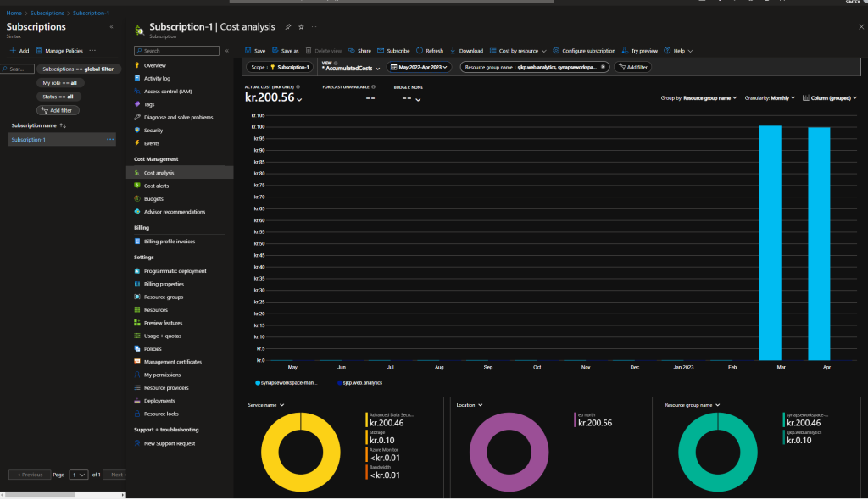
Task: Change the Column (grouped) chart type
Action: 830,98
